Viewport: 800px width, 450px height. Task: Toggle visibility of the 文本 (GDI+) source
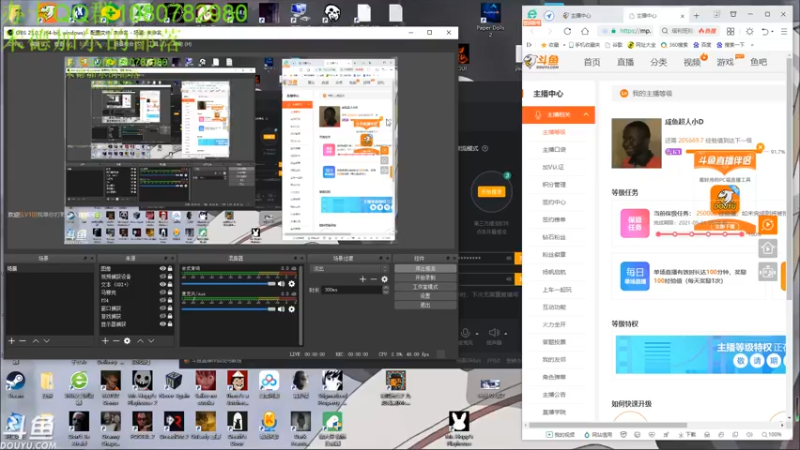163,284
